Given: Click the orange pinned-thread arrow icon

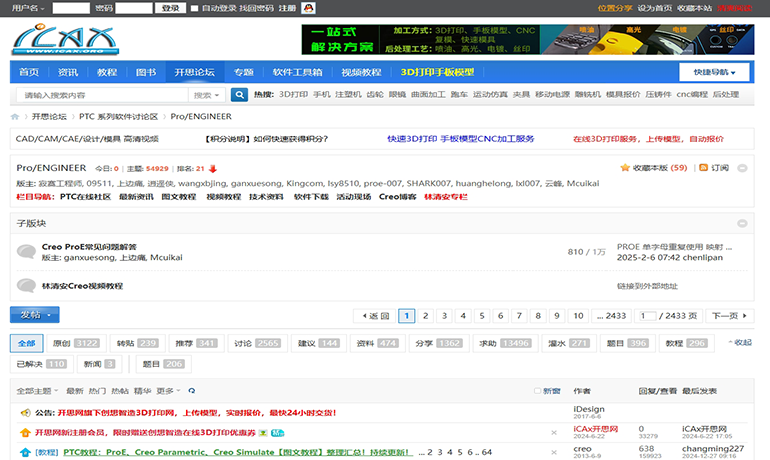Looking at the screenshot, I should click(x=25, y=433).
